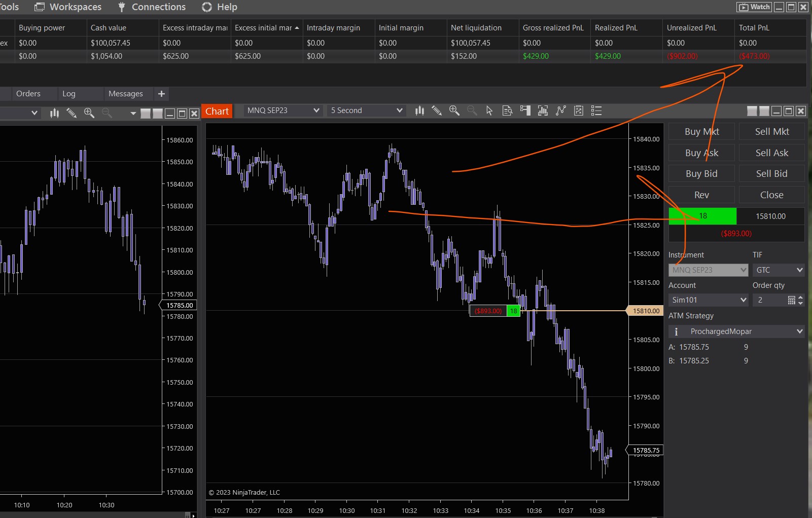This screenshot has width=812, height=518.
Task: Open the Sim101 account dropdown
Action: pyautogui.click(x=709, y=300)
